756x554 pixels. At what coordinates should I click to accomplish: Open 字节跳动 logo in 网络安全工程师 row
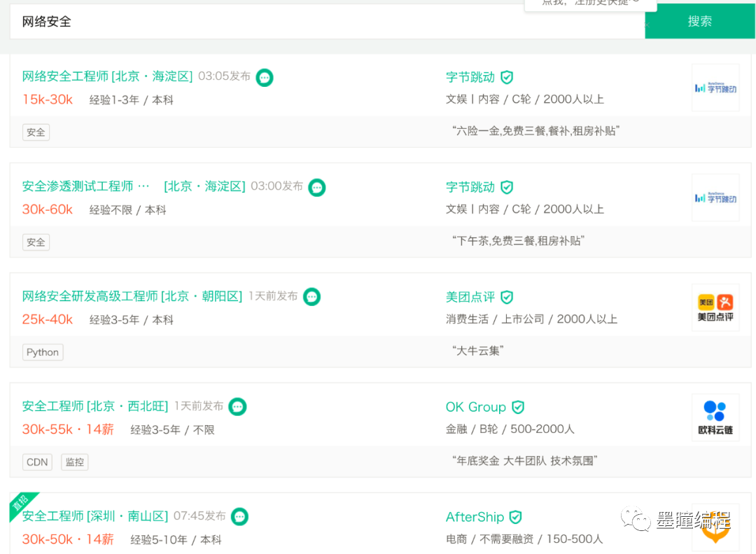point(715,88)
